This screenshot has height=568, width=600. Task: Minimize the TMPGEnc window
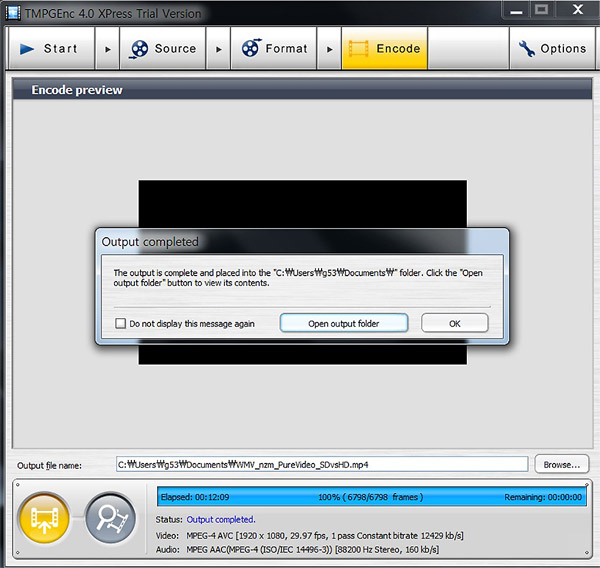tap(516, 10)
